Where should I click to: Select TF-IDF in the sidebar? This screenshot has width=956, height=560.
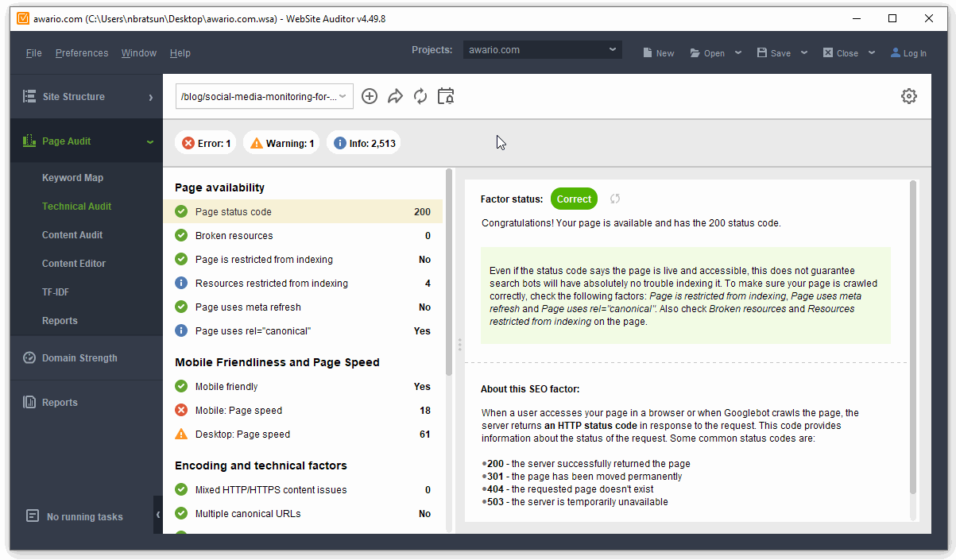tap(56, 292)
